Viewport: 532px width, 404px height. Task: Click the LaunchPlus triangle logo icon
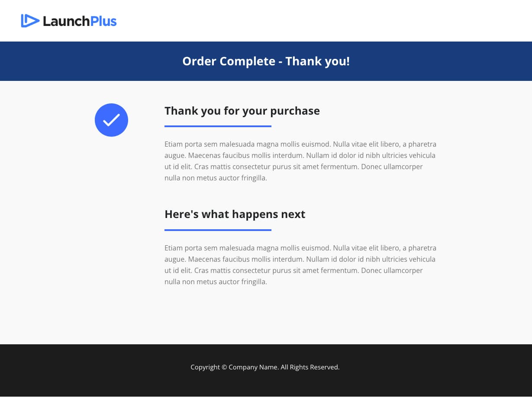pyautogui.click(x=30, y=21)
